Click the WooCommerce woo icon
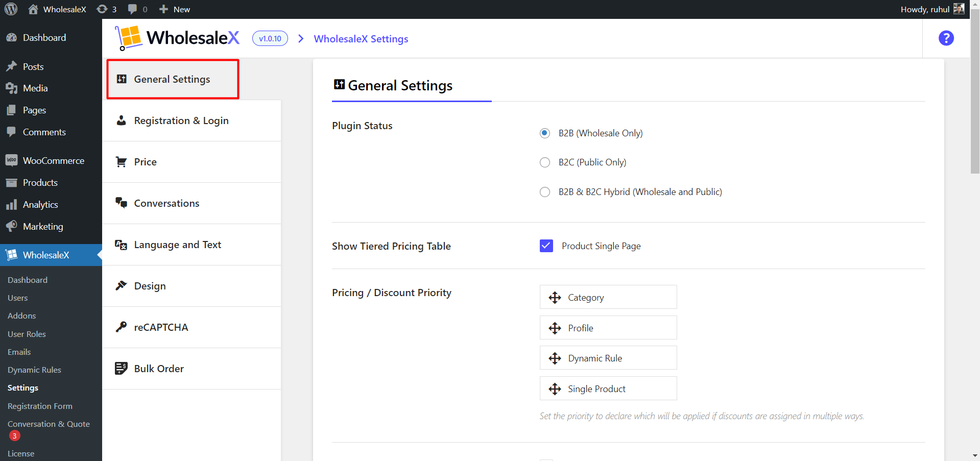This screenshot has height=461, width=980. pos(11,160)
